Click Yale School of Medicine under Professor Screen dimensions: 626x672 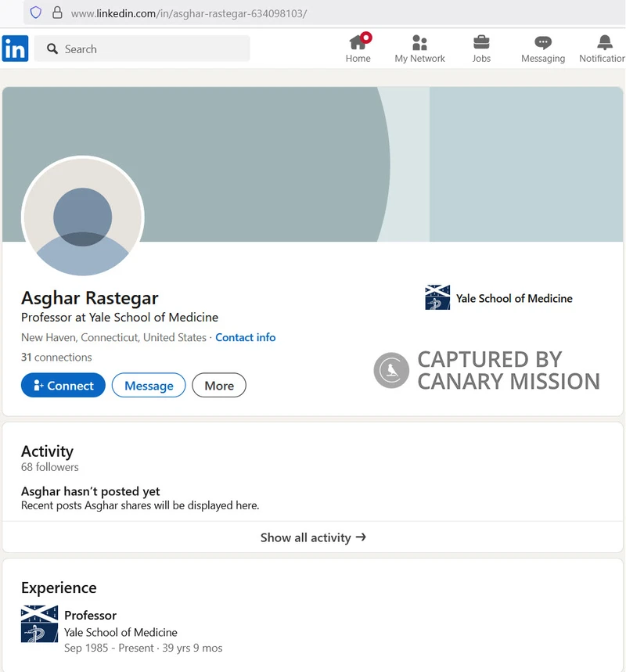[121, 633]
